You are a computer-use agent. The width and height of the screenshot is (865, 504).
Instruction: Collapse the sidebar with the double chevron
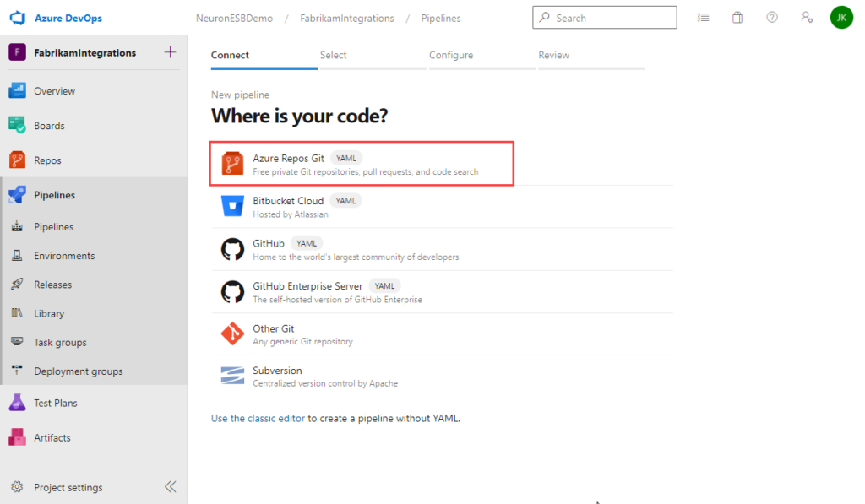click(x=170, y=486)
